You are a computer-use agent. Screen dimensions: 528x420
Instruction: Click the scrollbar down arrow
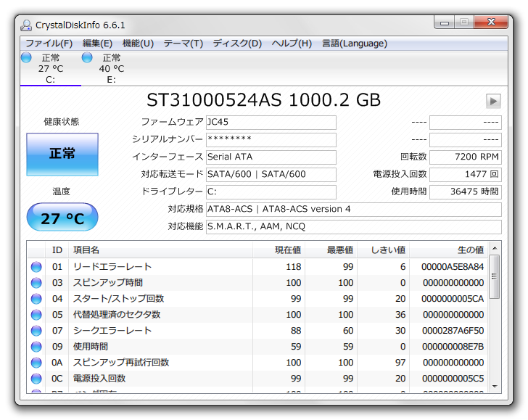click(495, 387)
